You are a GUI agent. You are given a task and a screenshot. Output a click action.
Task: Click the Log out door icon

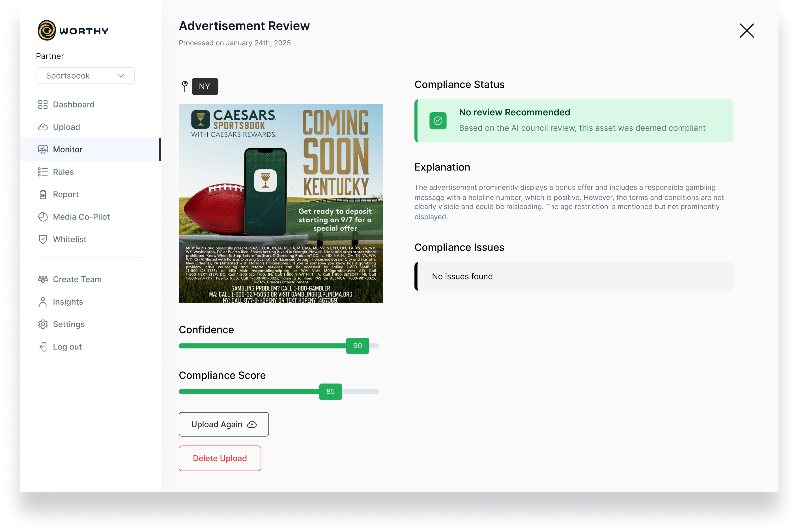[43, 347]
